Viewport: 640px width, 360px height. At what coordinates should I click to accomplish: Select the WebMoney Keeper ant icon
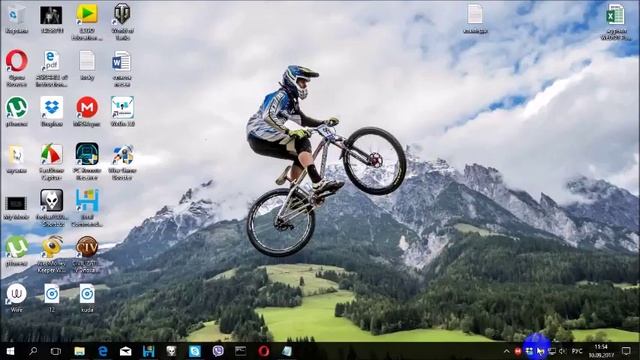[x=51, y=247]
